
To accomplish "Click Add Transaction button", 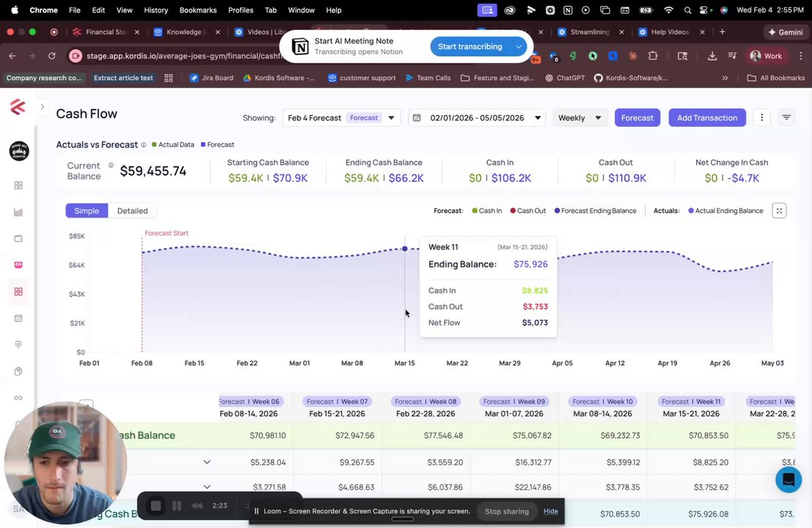I will click(707, 117).
